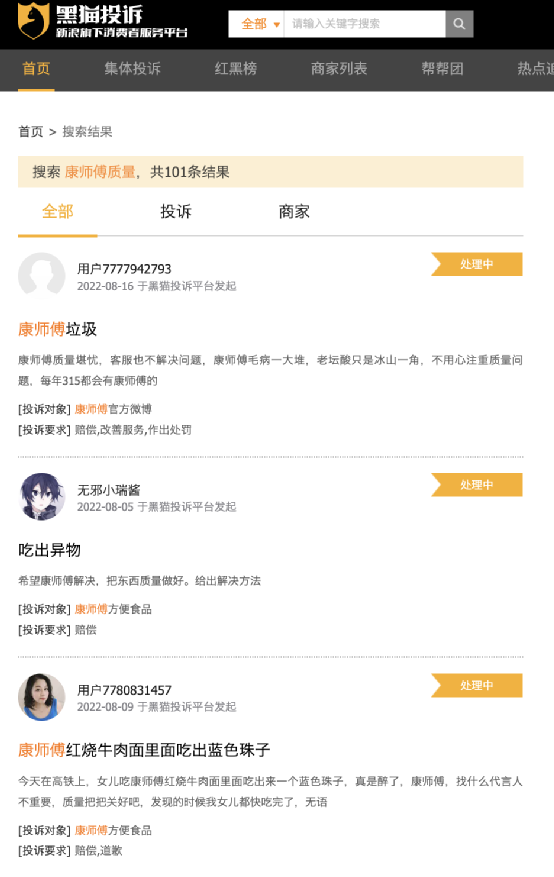This screenshot has width=554, height=877.
Task: Click 康师傅官方微博 complaint target link
Action: pos(113,409)
